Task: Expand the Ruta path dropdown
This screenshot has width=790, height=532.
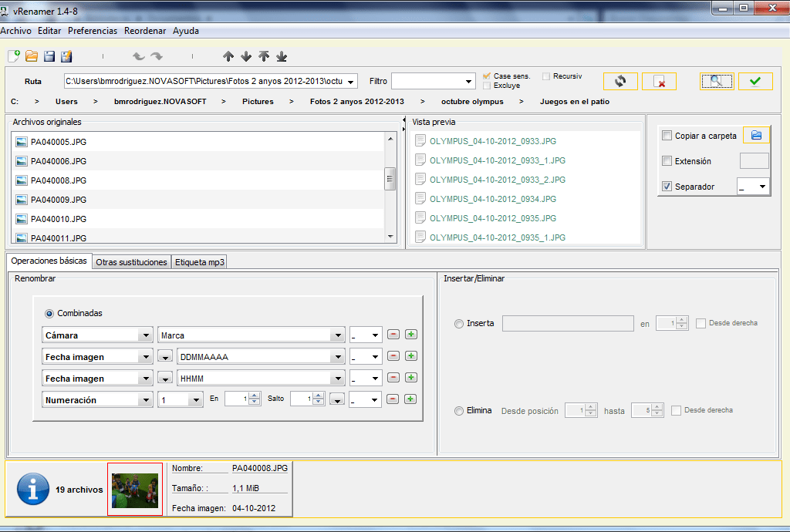Action: [352, 82]
